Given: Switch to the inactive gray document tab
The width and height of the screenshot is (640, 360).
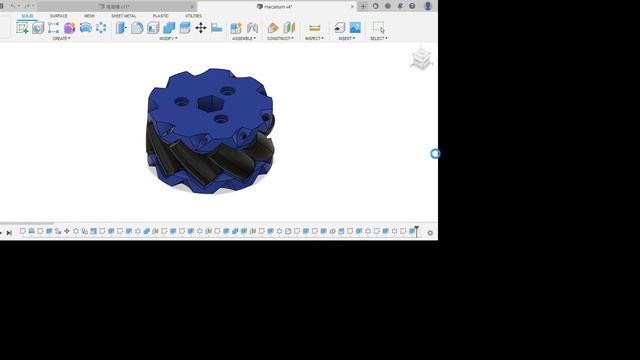Looking at the screenshot, I should coord(116,7).
